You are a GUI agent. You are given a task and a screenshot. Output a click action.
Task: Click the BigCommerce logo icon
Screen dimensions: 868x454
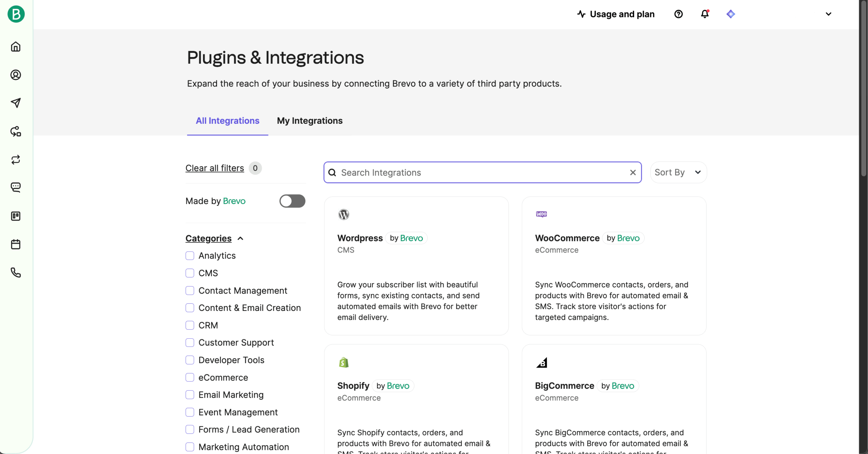coord(541,362)
